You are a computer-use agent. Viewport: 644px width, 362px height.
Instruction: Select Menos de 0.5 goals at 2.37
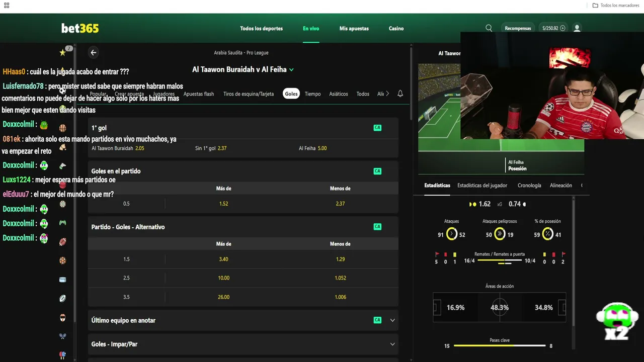(340, 204)
